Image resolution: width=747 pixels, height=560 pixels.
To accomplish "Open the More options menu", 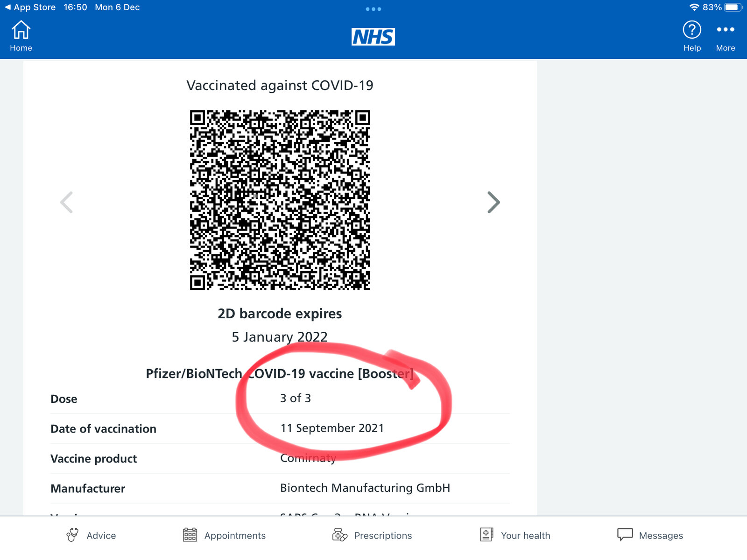I will click(x=726, y=29).
